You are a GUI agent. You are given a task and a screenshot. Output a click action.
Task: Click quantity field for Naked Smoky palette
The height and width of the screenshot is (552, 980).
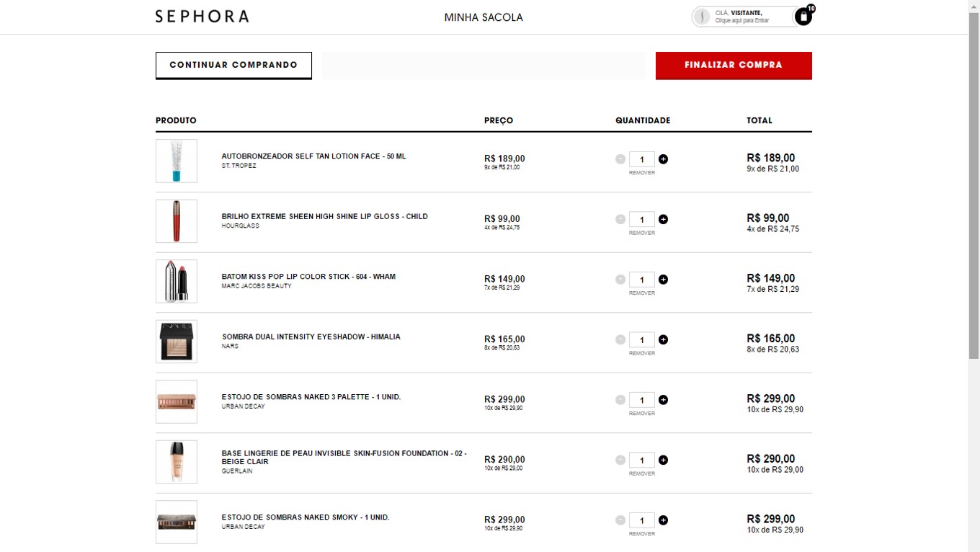coord(642,520)
